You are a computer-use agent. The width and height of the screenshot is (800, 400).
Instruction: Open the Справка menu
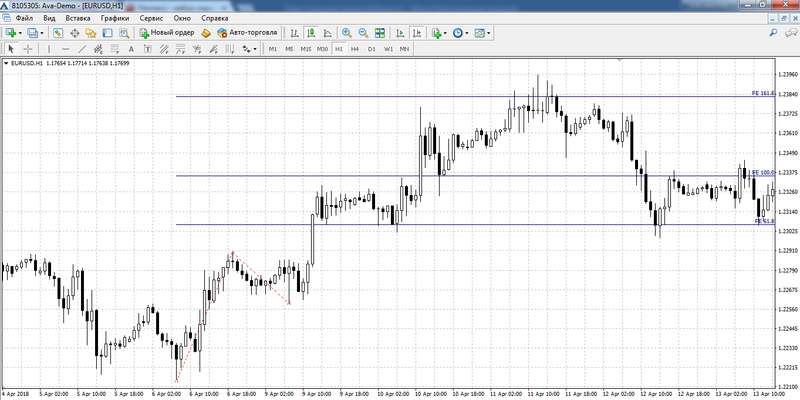pyautogui.click(x=215, y=18)
